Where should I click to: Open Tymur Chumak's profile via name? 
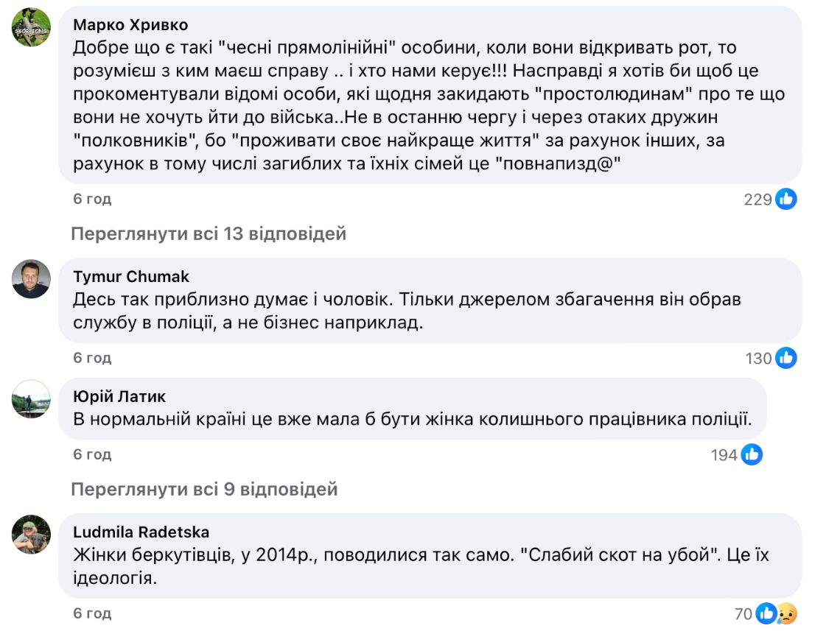pyautogui.click(x=131, y=276)
